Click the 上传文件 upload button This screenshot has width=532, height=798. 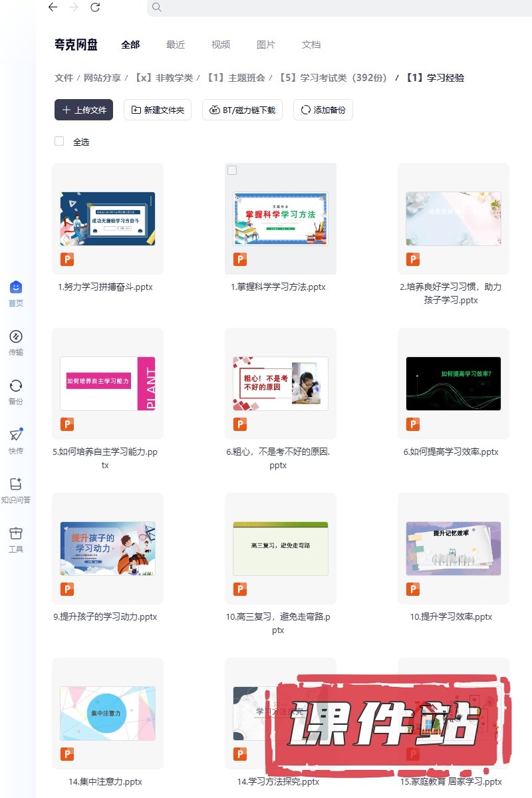pyautogui.click(x=84, y=110)
